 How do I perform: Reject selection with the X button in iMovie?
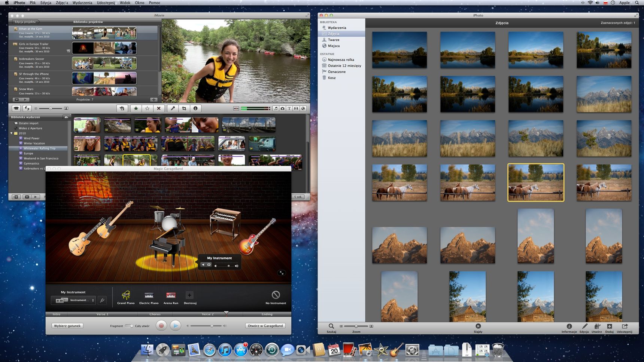[159, 108]
